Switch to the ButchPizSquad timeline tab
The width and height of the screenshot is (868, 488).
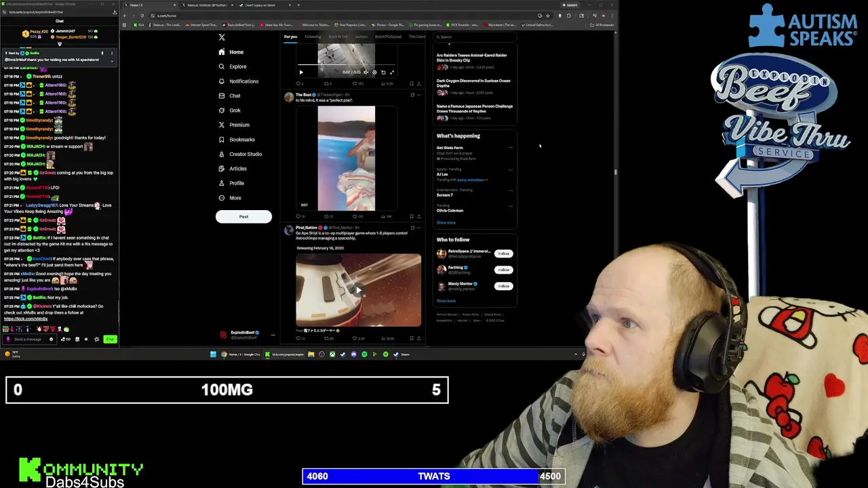point(388,37)
